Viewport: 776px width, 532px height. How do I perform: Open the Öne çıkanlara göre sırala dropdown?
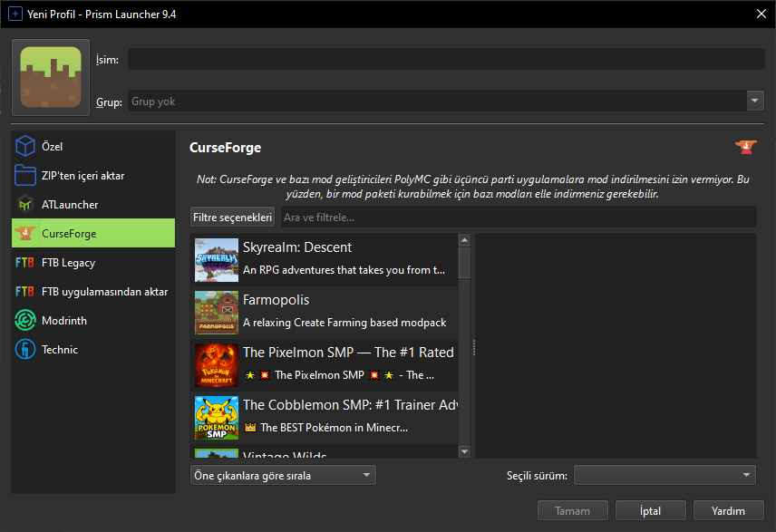[x=283, y=475]
